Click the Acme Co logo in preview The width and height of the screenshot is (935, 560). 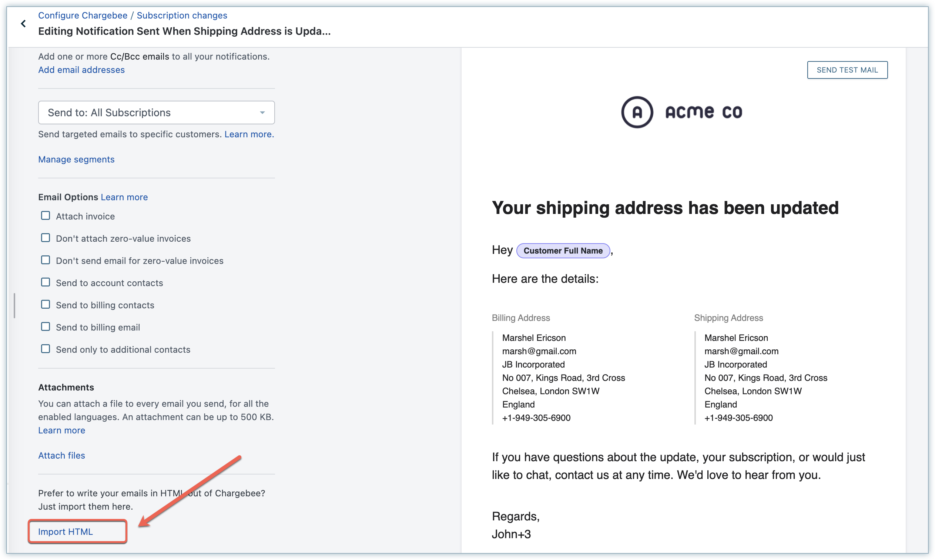(x=682, y=112)
